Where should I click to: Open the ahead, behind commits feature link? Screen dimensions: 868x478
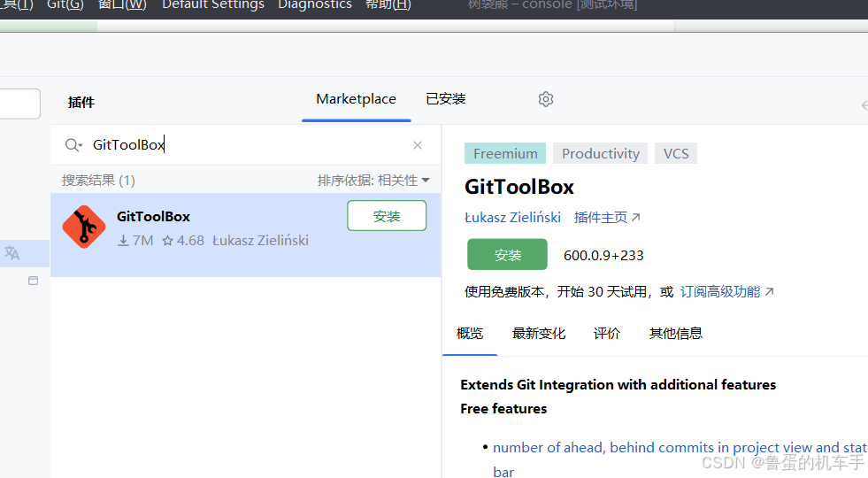(x=680, y=448)
